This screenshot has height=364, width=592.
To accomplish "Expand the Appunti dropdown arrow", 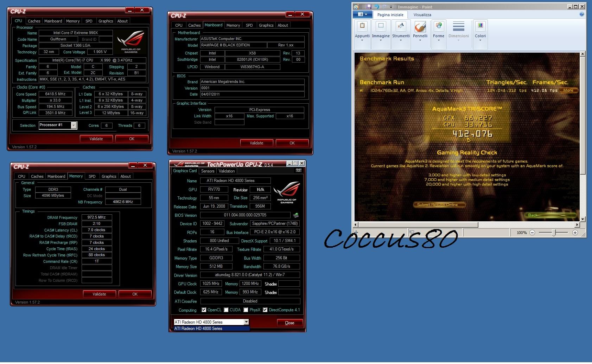I will 362,40.
